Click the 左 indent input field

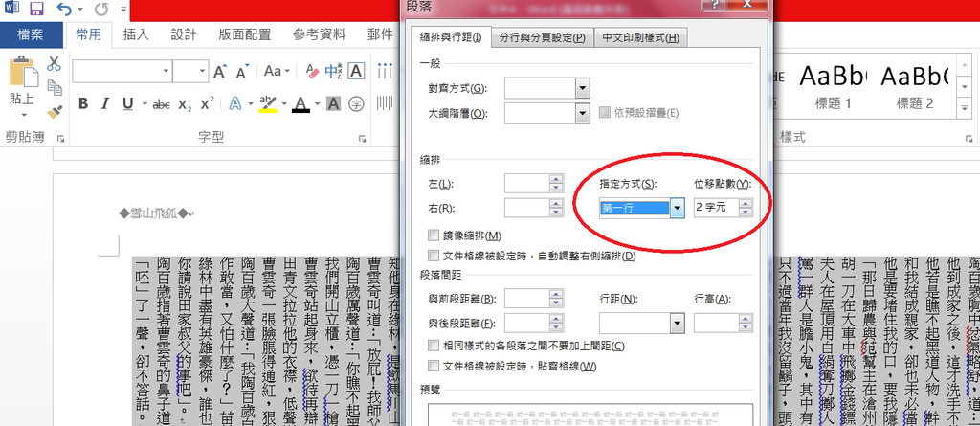tap(527, 183)
